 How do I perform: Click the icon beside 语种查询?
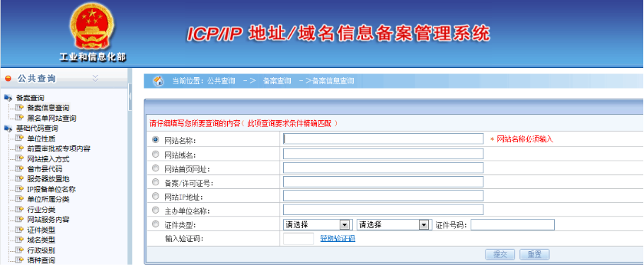(19, 260)
